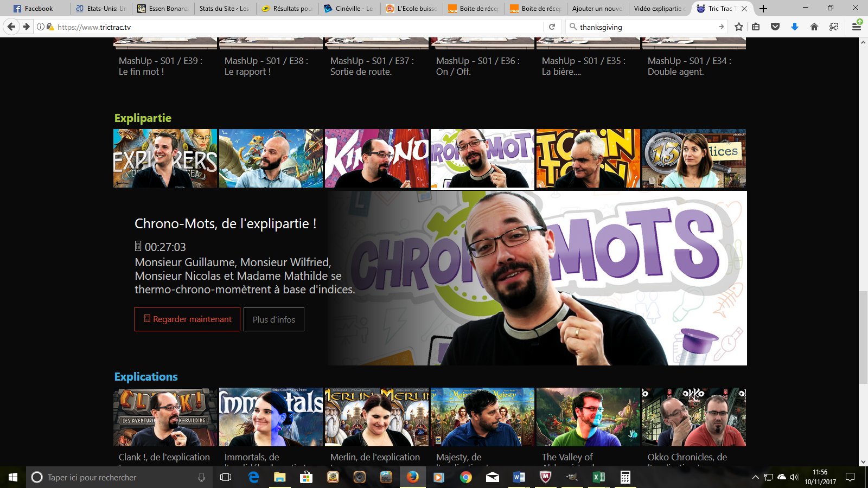The height and width of the screenshot is (488, 868).
Task: Go to the Firefox home page
Action: [814, 27]
